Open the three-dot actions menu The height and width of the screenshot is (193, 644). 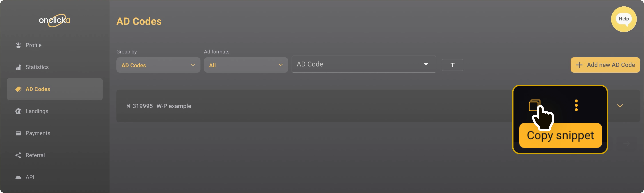pos(576,105)
